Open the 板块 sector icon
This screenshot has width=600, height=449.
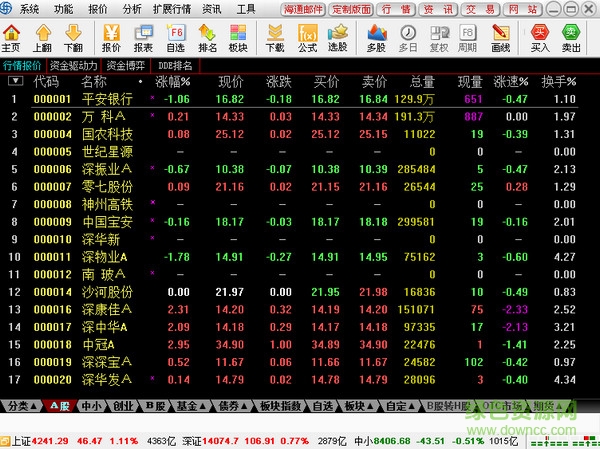(238, 38)
